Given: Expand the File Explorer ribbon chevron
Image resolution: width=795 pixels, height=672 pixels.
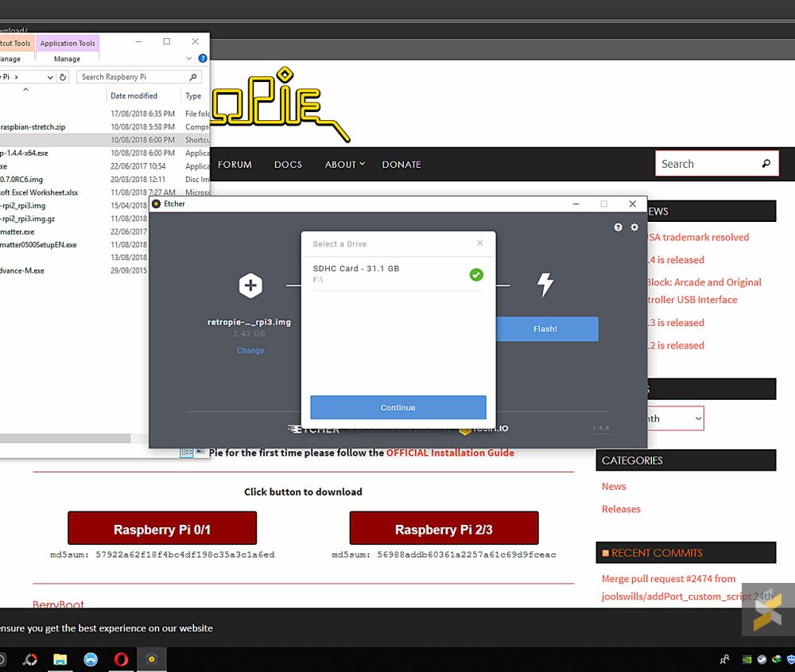Looking at the screenshot, I should click(189, 58).
